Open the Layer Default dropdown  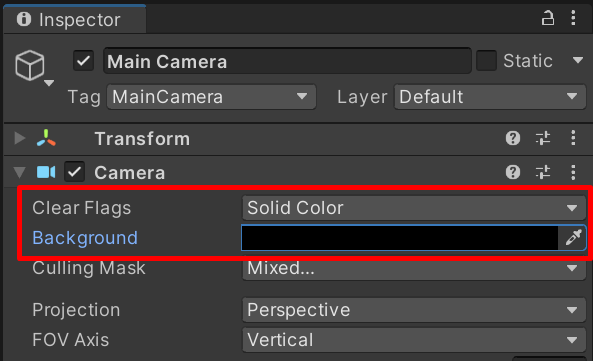490,97
